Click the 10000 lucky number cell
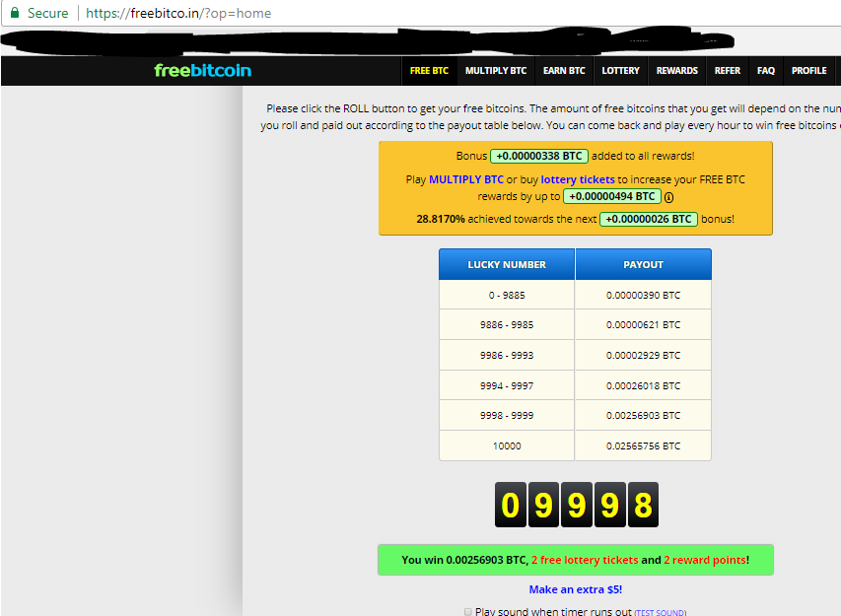 [x=507, y=446]
